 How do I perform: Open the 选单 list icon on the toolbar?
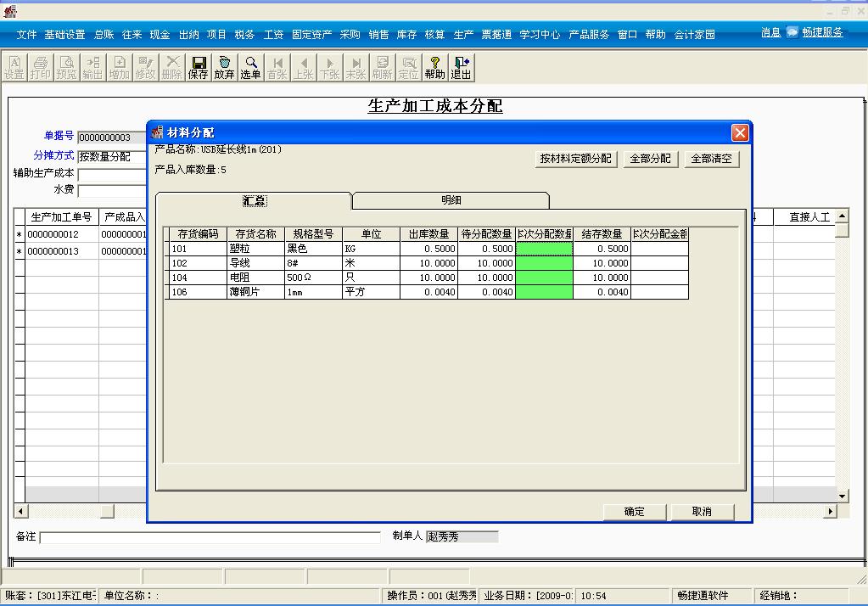click(x=251, y=68)
